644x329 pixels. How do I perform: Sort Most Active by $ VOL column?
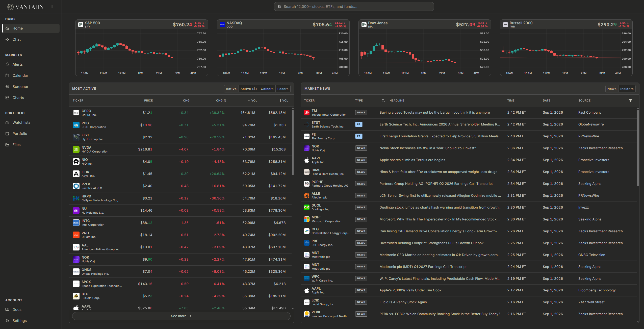coord(284,100)
